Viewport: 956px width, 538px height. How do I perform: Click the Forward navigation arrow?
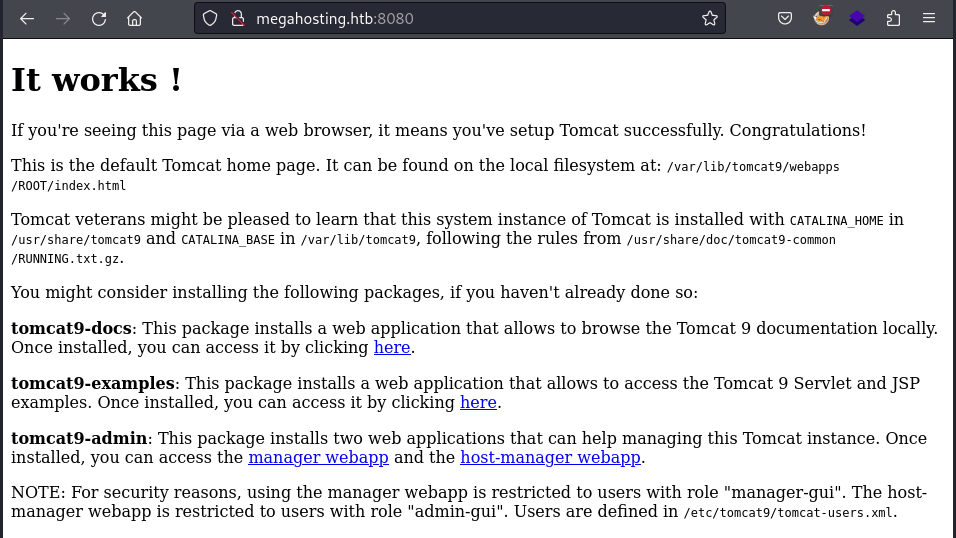click(63, 18)
